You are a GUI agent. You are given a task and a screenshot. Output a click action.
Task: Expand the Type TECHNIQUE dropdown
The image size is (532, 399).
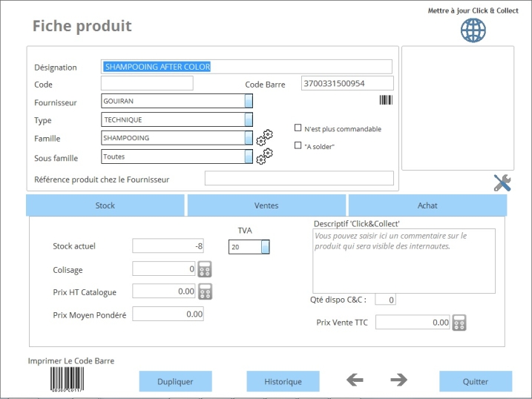click(249, 119)
